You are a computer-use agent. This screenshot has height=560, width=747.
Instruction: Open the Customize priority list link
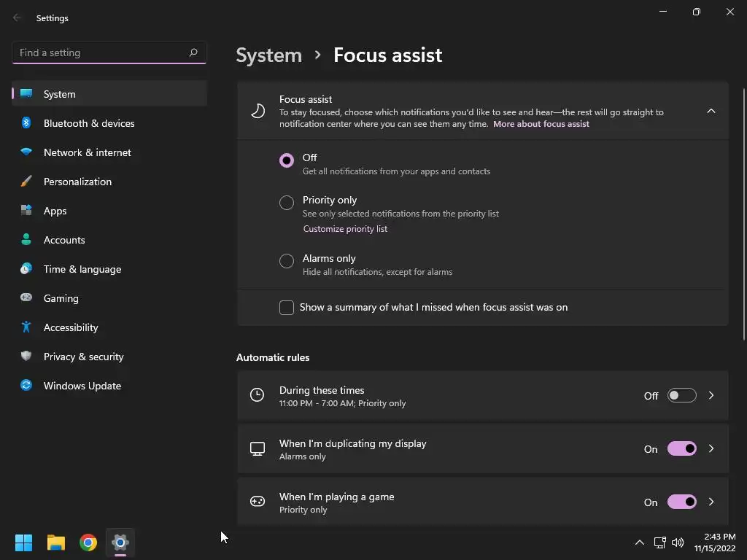coord(345,229)
